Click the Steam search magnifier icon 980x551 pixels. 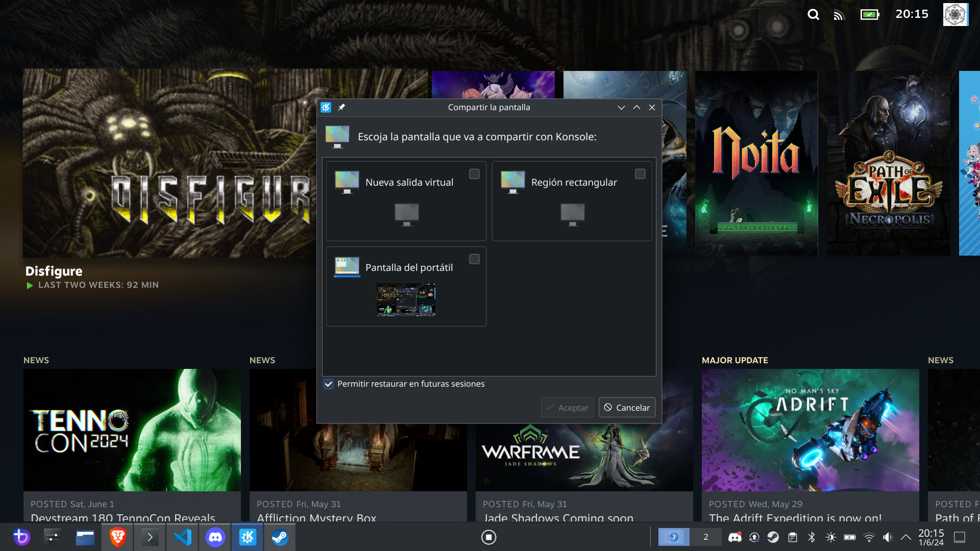813,15
